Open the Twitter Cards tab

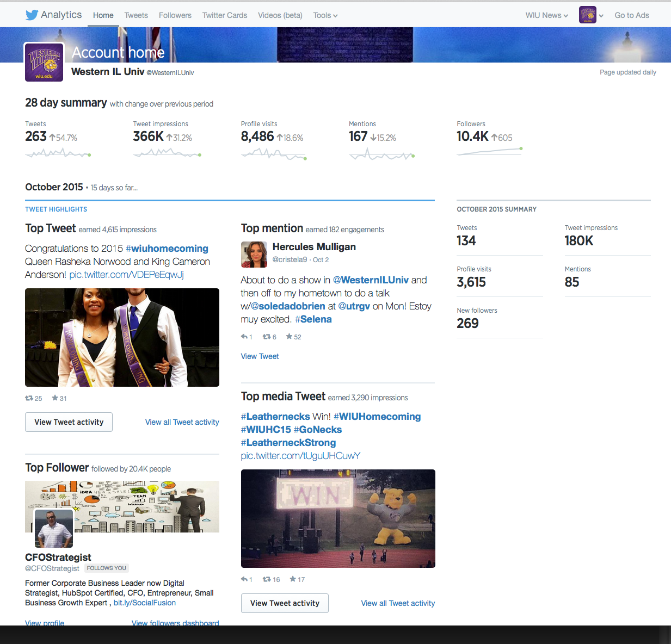click(x=225, y=15)
